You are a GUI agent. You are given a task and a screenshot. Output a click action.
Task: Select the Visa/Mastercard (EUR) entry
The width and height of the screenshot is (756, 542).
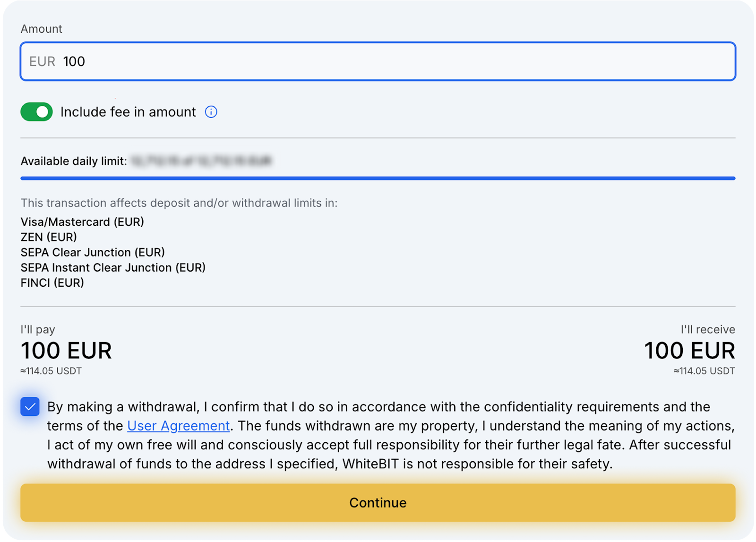click(82, 222)
